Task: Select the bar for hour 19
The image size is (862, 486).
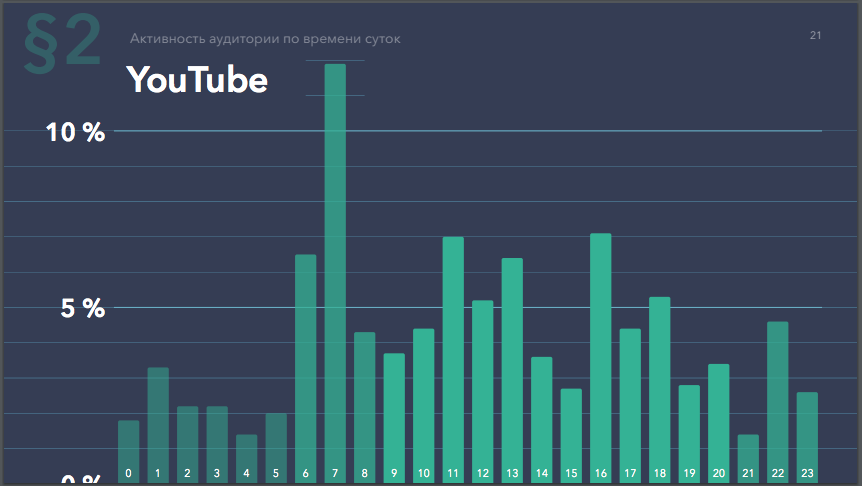Action: click(689, 434)
